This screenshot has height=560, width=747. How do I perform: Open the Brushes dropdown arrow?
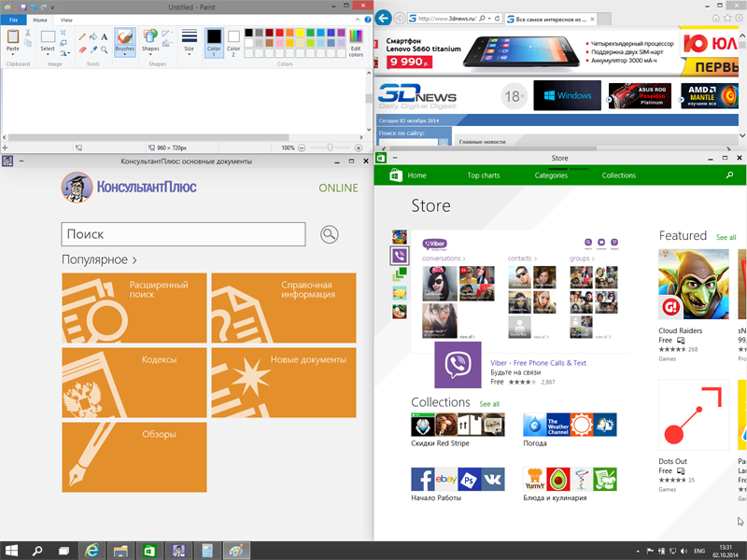pyautogui.click(x=125, y=54)
